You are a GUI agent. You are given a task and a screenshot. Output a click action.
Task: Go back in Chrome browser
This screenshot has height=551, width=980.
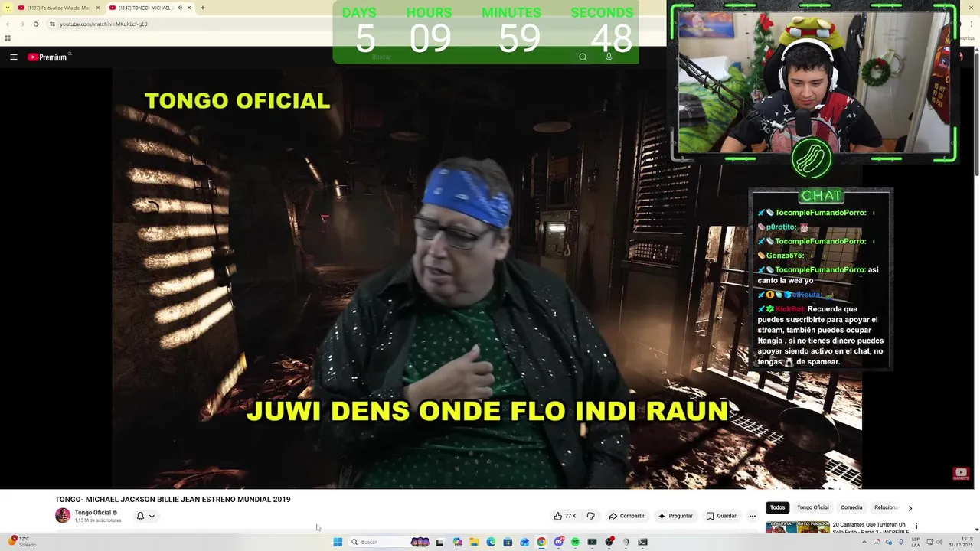8,24
